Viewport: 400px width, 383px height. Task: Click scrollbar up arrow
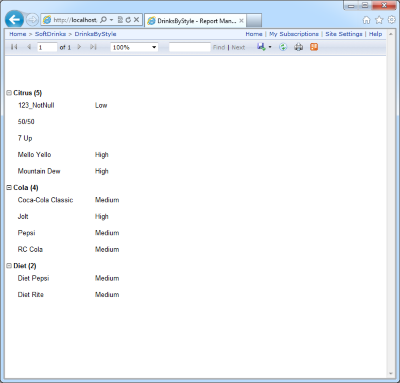(x=391, y=34)
